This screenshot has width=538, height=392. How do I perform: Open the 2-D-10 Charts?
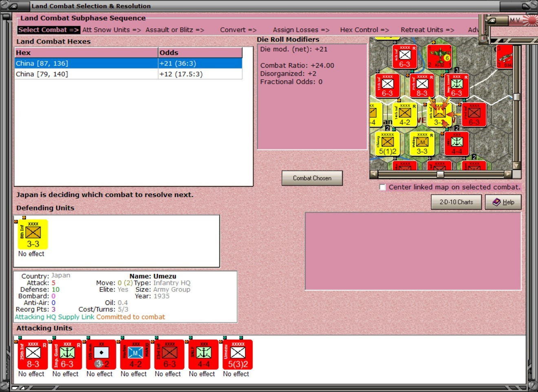click(456, 202)
